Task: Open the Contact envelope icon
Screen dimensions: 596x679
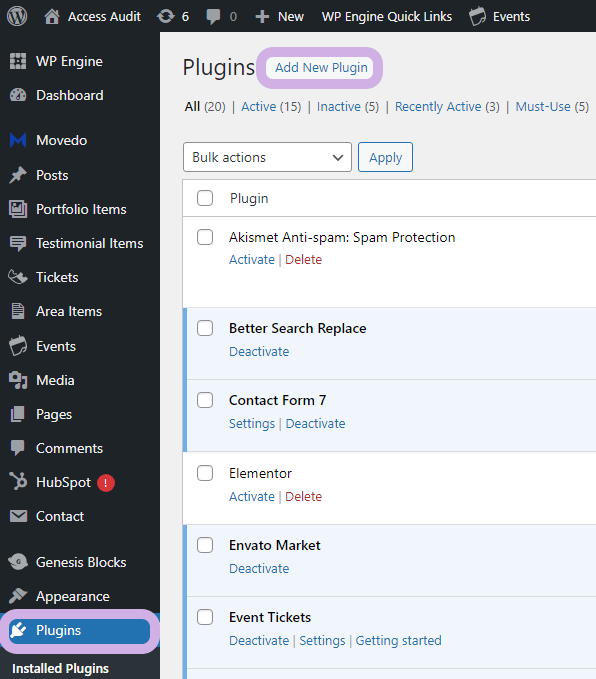Action: point(18,516)
